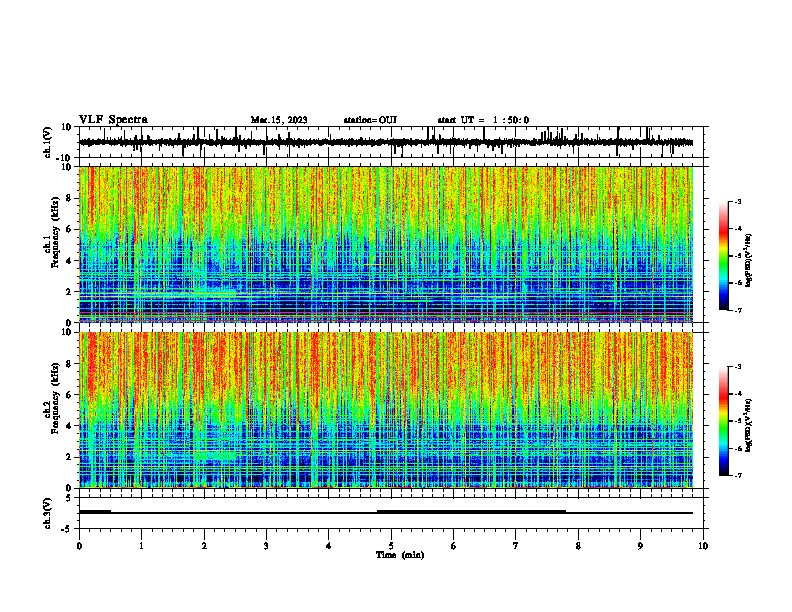
Task: Click the 'ch.1(V)' waveform axis label
Action: point(48,142)
